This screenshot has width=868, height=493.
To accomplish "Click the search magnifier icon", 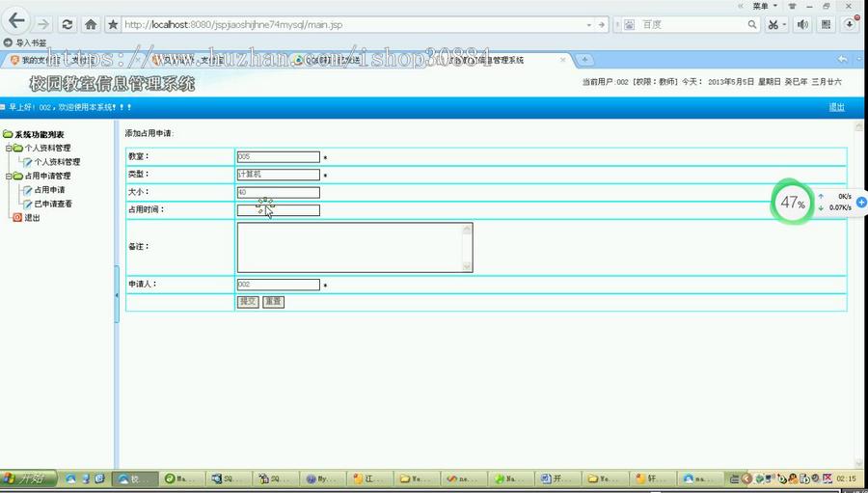I will point(752,24).
